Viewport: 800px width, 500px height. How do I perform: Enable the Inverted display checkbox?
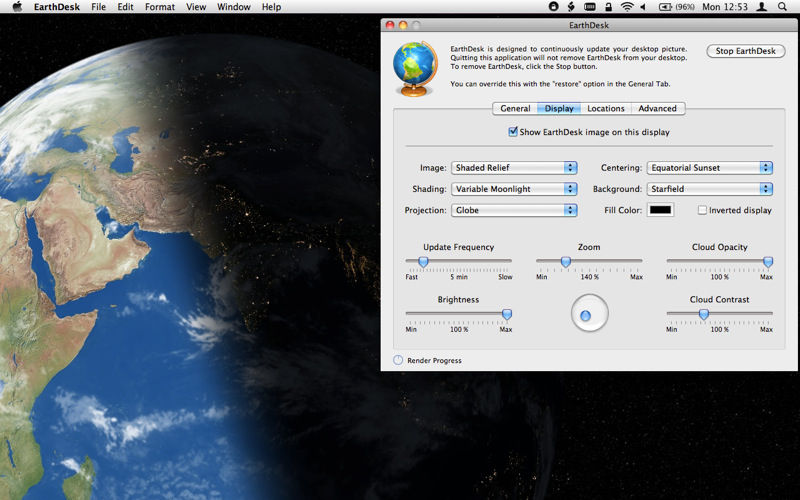click(702, 210)
